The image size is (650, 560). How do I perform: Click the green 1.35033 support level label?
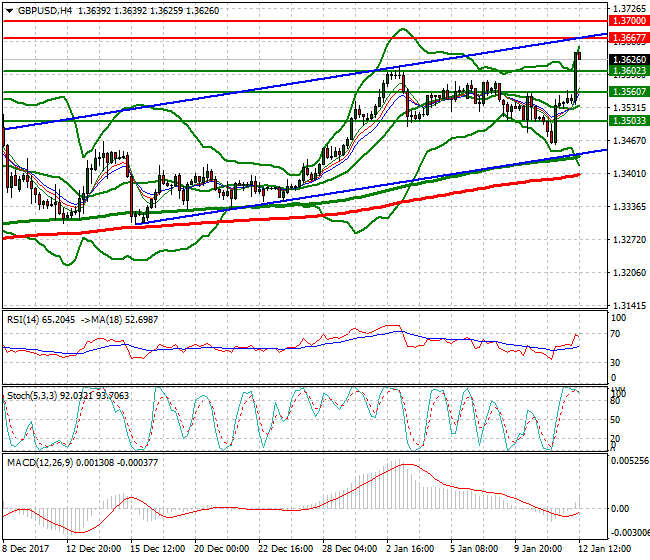point(629,121)
